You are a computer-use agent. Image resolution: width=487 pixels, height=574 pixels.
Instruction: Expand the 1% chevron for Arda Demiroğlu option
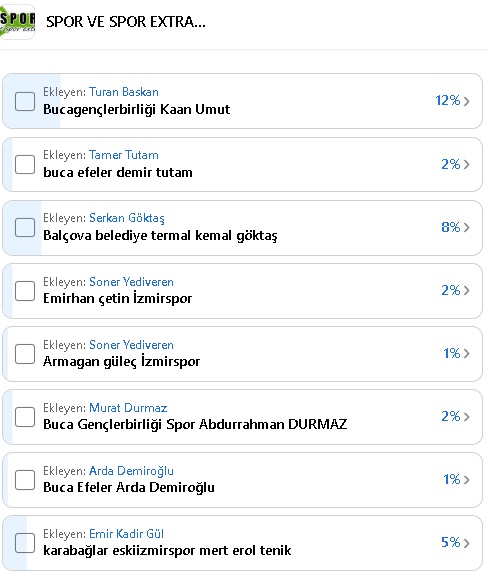466,480
